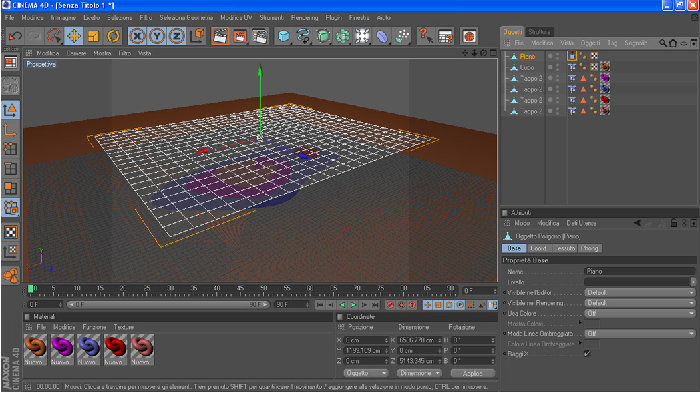Select the red material swatch

(x=116, y=347)
